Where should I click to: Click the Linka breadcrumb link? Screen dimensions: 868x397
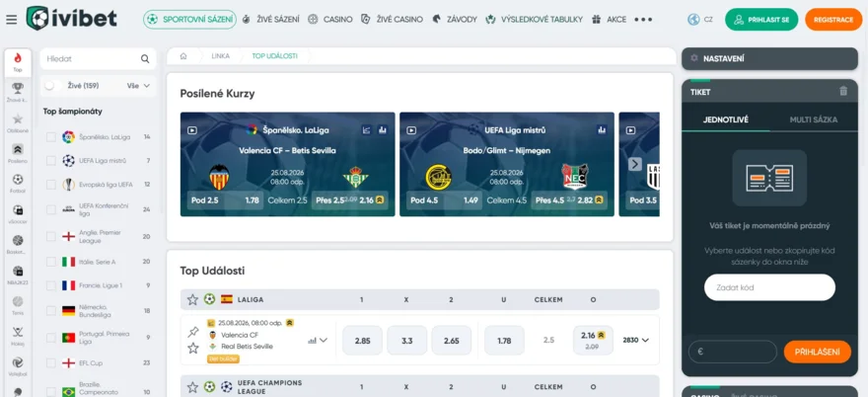(220, 56)
